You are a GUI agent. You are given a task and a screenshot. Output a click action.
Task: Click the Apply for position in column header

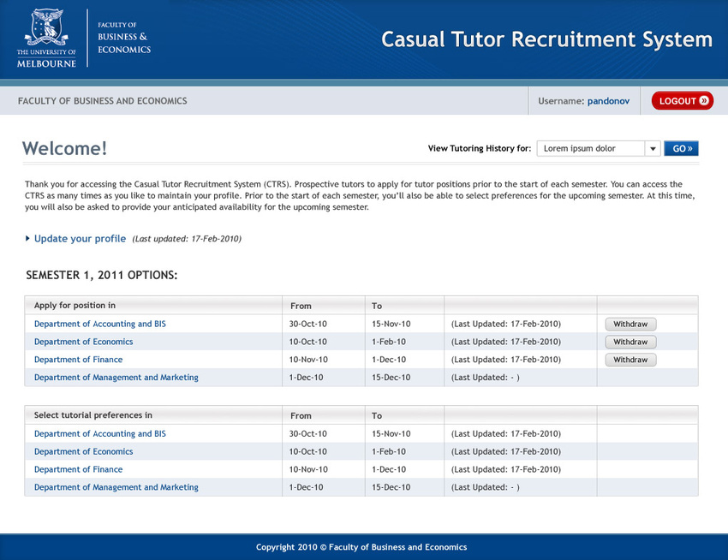pos(75,306)
